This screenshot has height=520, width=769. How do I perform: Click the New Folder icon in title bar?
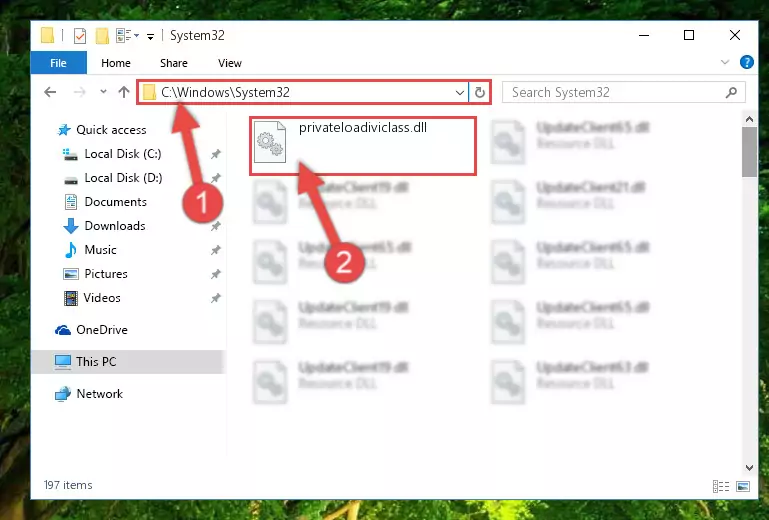[x=102, y=36]
